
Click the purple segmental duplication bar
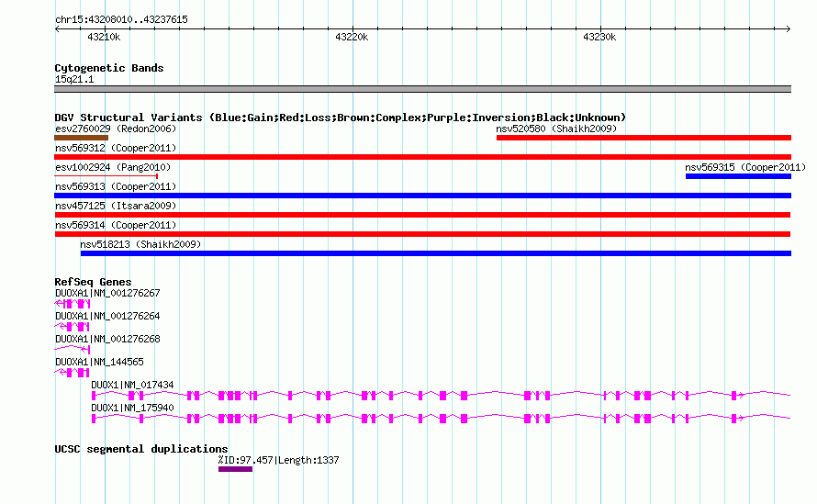click(235, 470)
